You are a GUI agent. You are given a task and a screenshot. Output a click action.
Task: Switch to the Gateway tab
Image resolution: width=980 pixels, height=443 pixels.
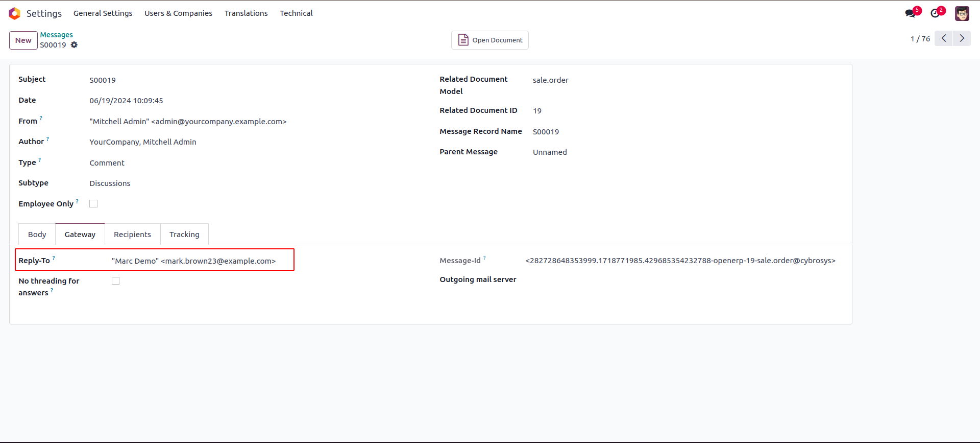[80, 234]
